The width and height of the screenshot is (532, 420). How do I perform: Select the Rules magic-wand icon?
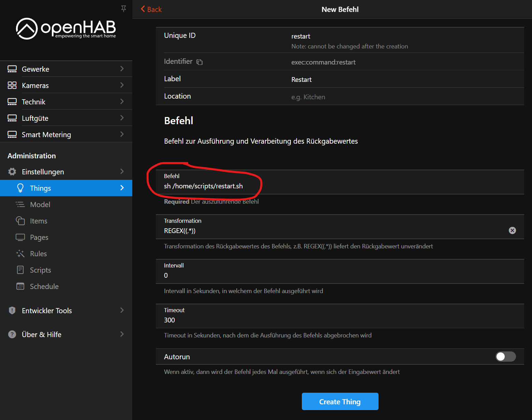[x=20, y=254]
